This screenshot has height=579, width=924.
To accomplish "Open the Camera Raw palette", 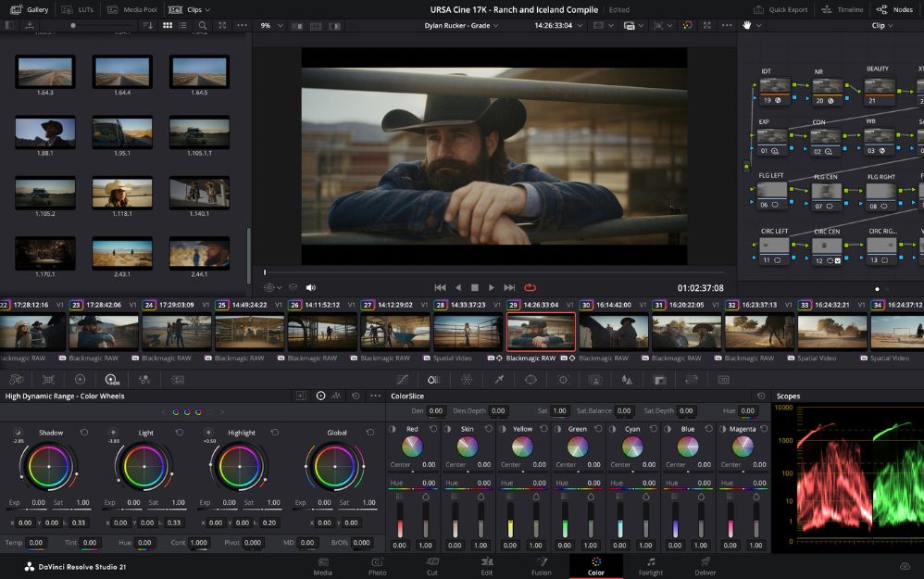I will pos(17,380).
